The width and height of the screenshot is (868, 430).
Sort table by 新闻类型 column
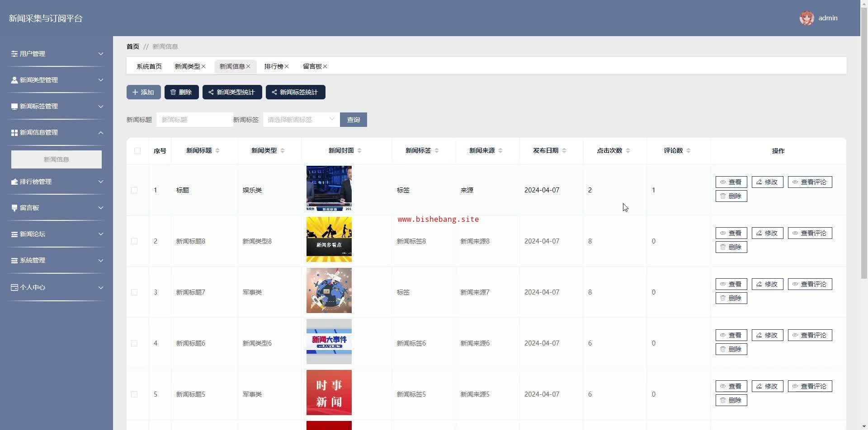tap(283, 150)
